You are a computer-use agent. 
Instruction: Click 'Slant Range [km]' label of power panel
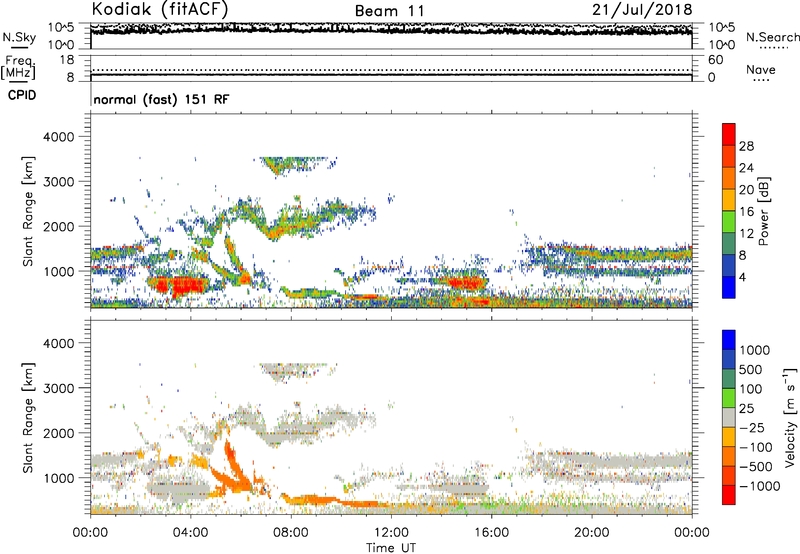click(28, 211)
